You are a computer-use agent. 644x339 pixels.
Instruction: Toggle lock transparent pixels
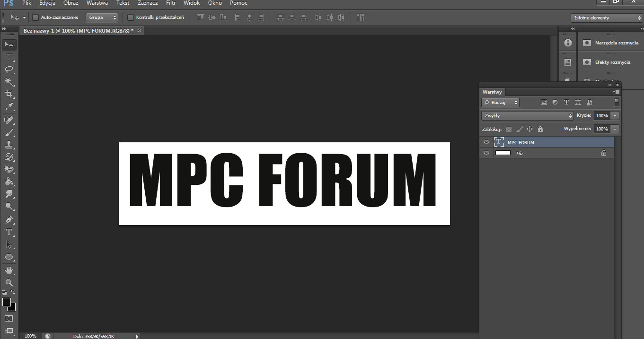(509, 129)
